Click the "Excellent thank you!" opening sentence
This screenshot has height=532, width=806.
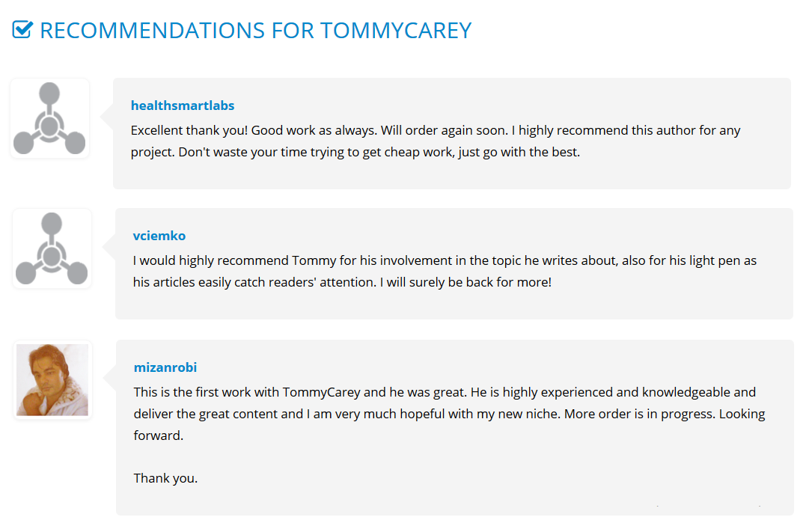pos(189,130)
